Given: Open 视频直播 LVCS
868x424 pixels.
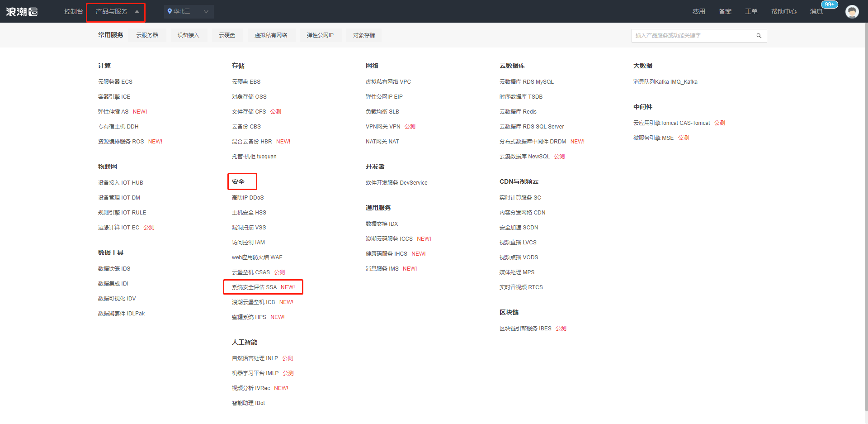Looking at the screenshot, I should tap(518, 243).
